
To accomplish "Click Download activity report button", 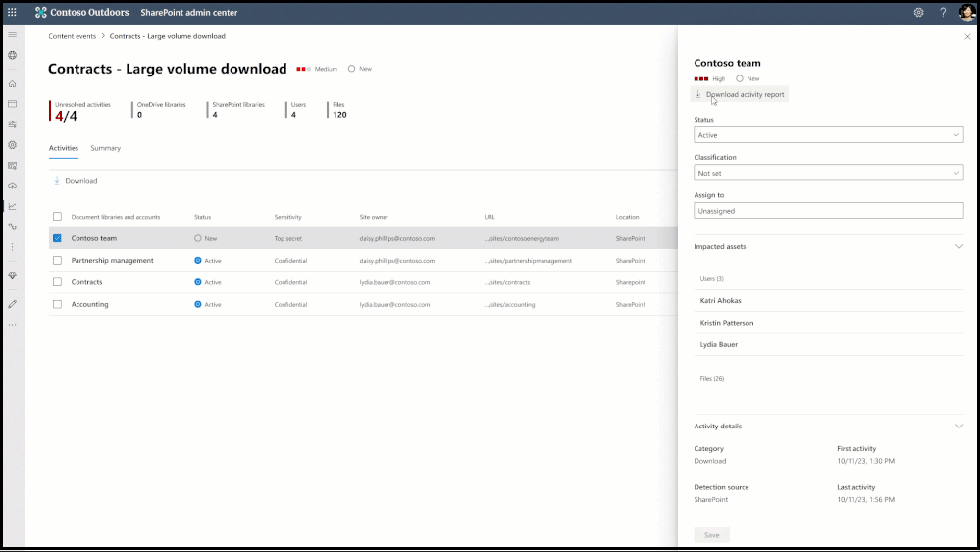I will [x=740, y=94].
